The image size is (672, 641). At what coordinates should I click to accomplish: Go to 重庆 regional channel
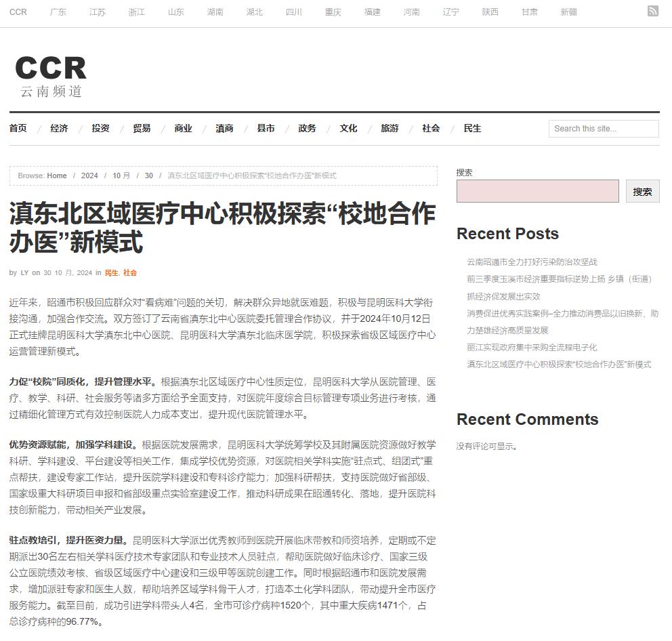(x=333, y=12)
